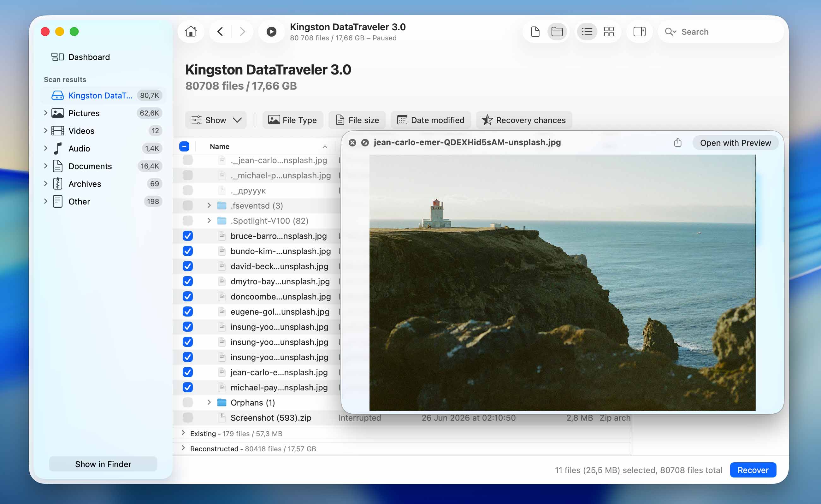Expand the Pictures sidebar chevron
821x504 pixels.
click(x=46, y=113)
